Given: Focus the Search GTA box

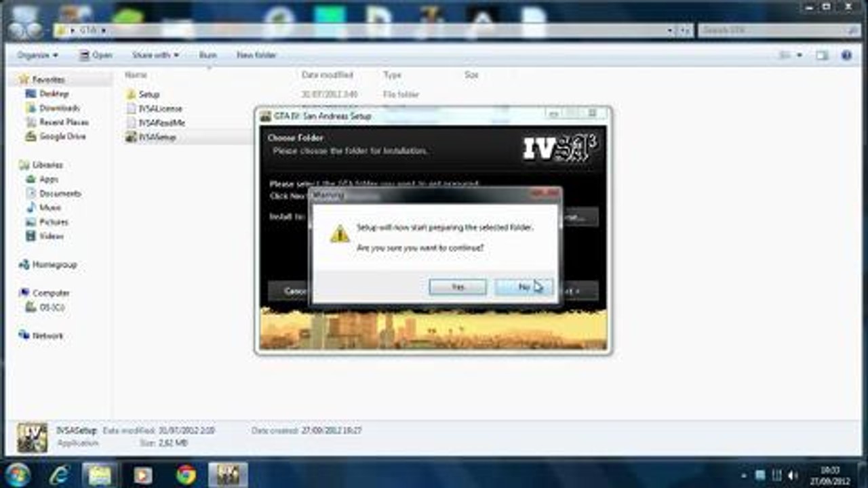Looking at the screenshot, I should click(778, 30).
